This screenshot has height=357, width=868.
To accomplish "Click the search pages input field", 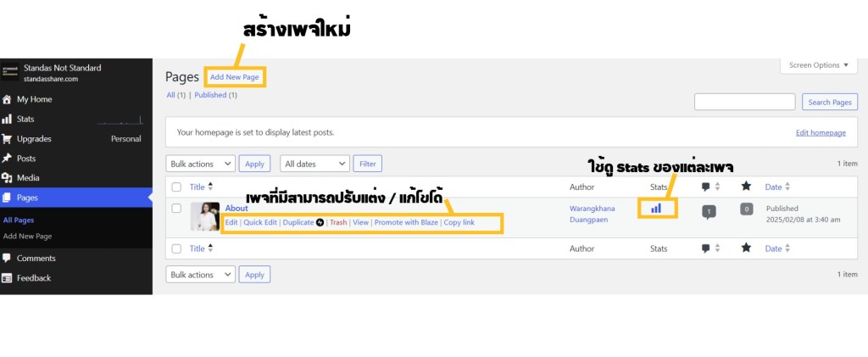I will tap(744, 102).
